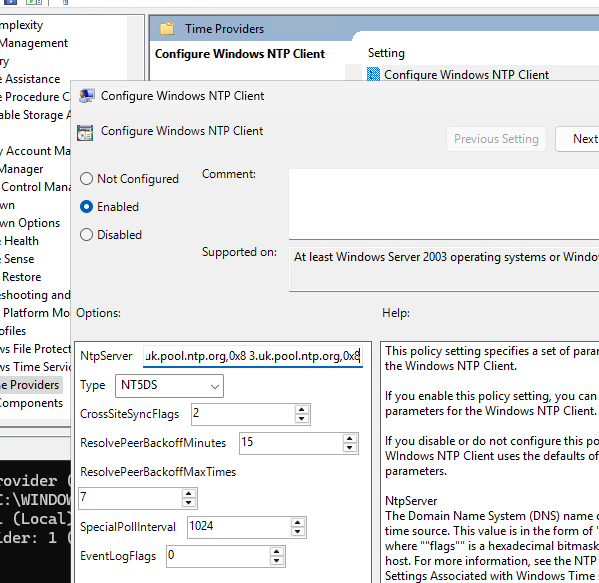The width and height of the screenshot is (599, 583).
Task: Select Providers node in the tree
Action: pos(30,385)
